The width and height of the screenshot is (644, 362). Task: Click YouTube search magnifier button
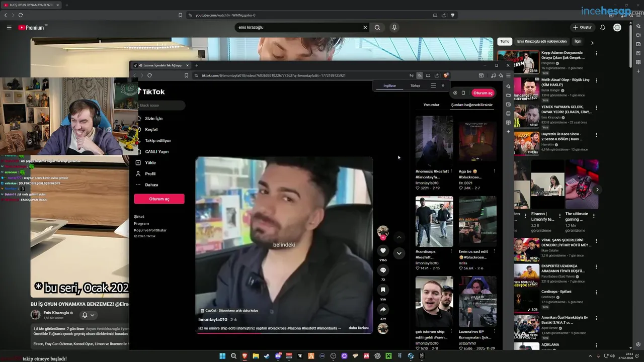coord(377,28)
